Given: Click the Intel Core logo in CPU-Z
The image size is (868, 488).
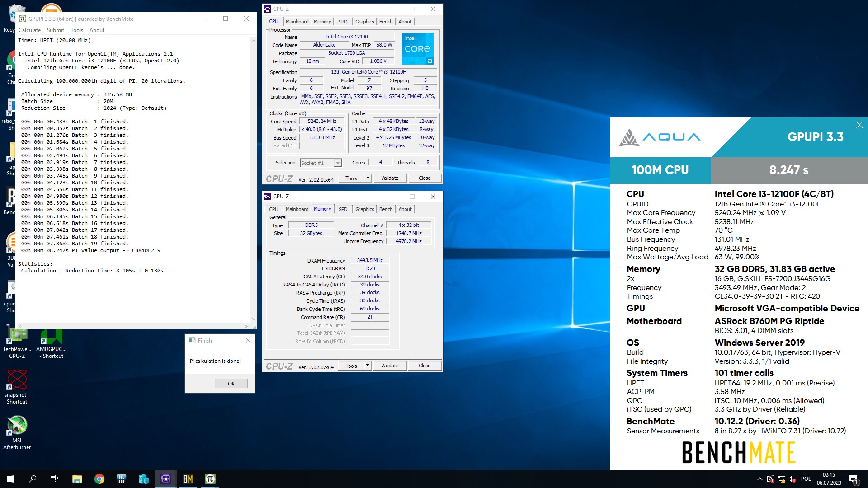Looking at the screenshot, I should [x=418, y=48].
